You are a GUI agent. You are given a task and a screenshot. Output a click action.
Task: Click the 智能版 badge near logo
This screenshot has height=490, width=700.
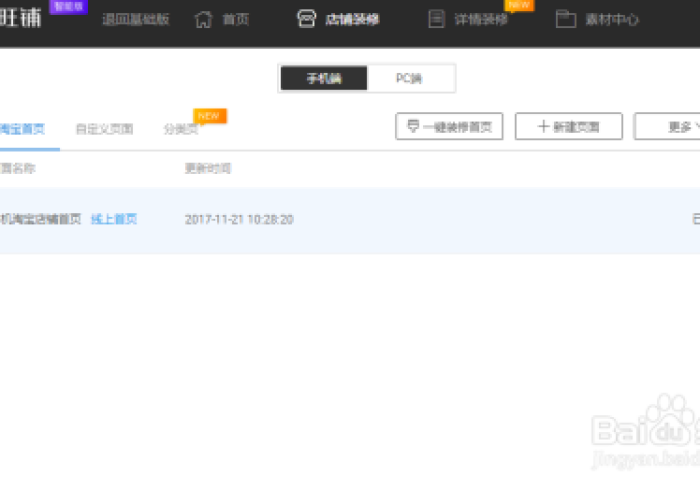pyautogui.click(x=69, y=6)
